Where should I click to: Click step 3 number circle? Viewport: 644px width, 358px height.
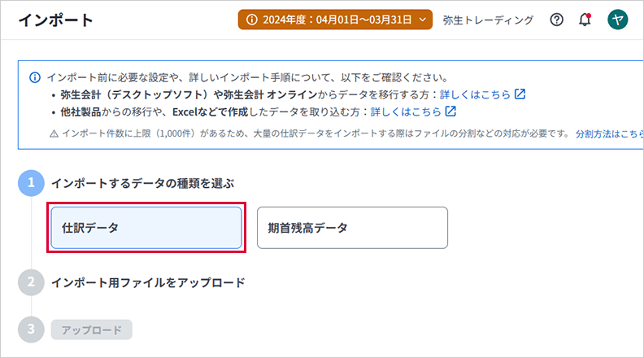31,330
